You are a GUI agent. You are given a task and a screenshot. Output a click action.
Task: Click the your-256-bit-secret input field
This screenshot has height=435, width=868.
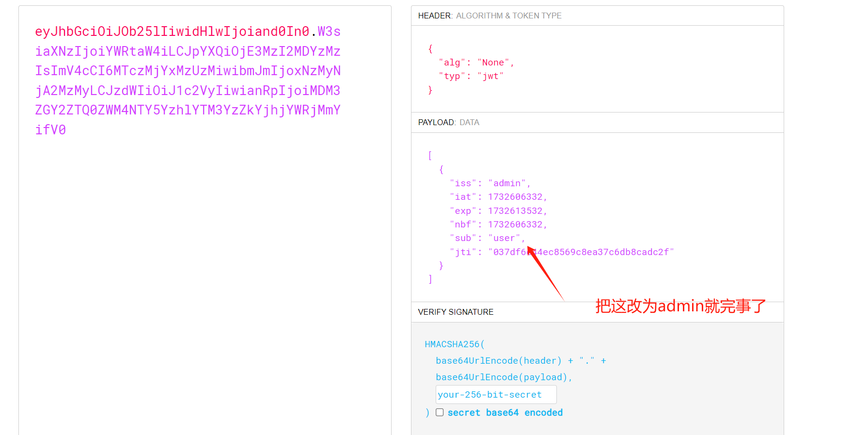496,394
